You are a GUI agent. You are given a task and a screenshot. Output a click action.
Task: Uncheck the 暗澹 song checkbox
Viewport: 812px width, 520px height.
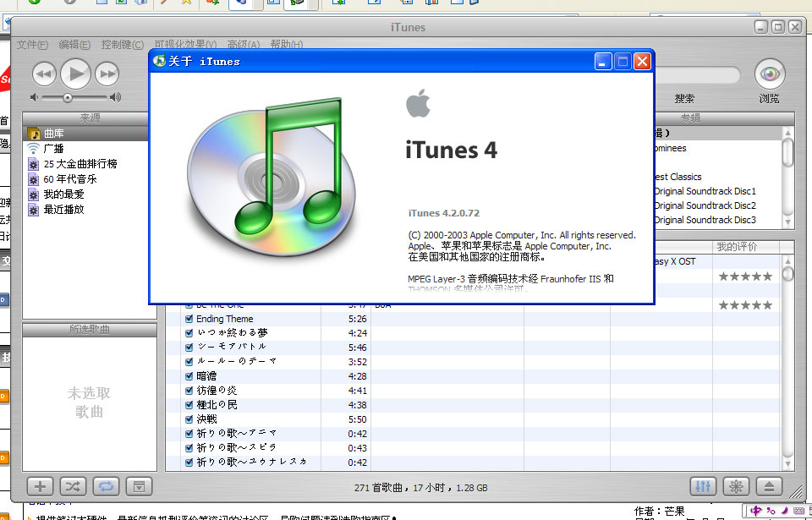point(189,376)
